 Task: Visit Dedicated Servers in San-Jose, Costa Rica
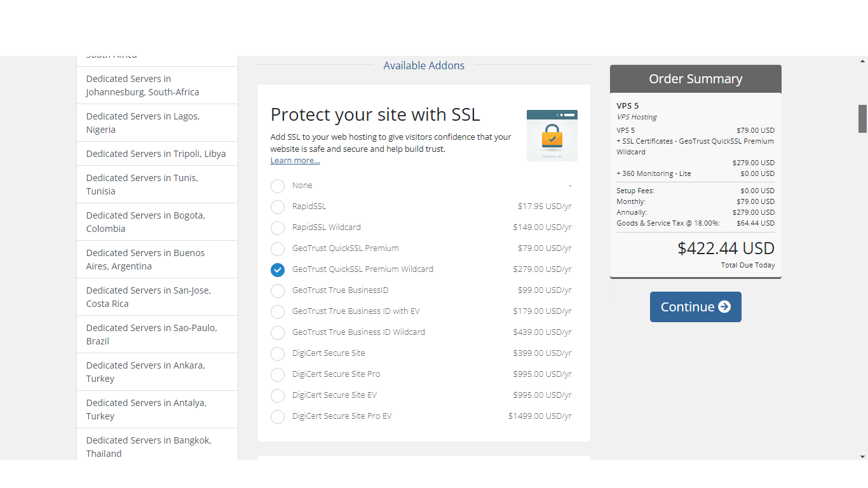point(157,297)
